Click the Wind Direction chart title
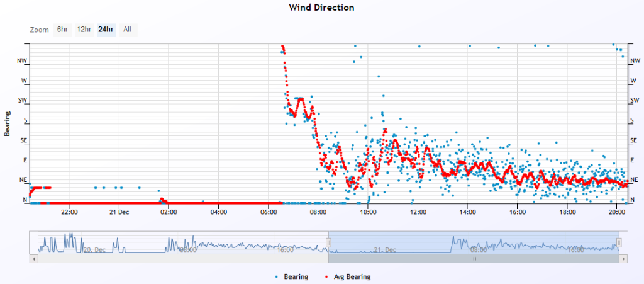The width and height of the screenshot is (644, 284). click(321, 8)
